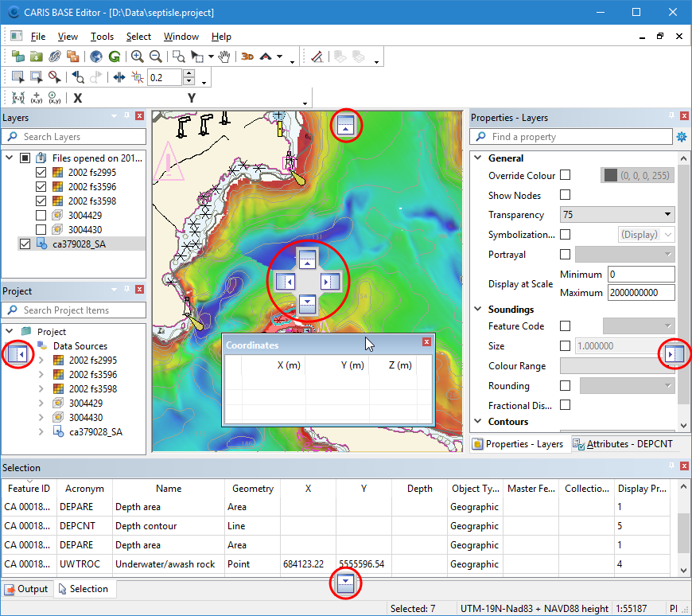Collapse the Soundings property section

coord(477,310)
